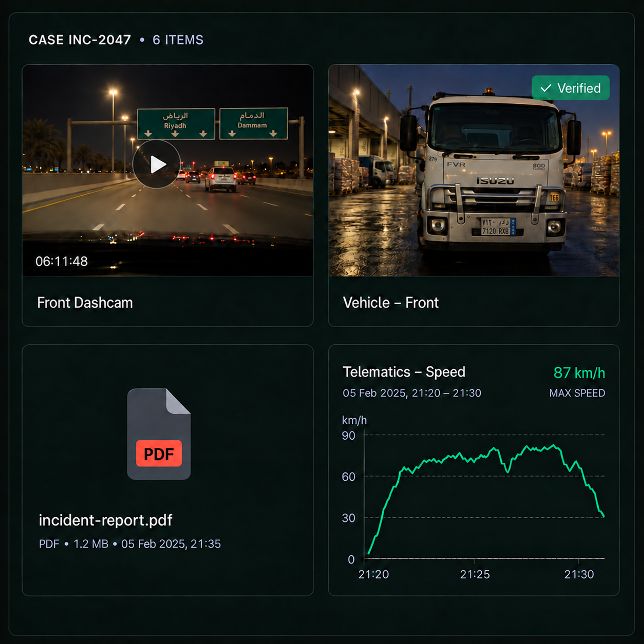644x644 pixels.
Task: Click the 60 y-axis gridline label
Action: point(349,477)
